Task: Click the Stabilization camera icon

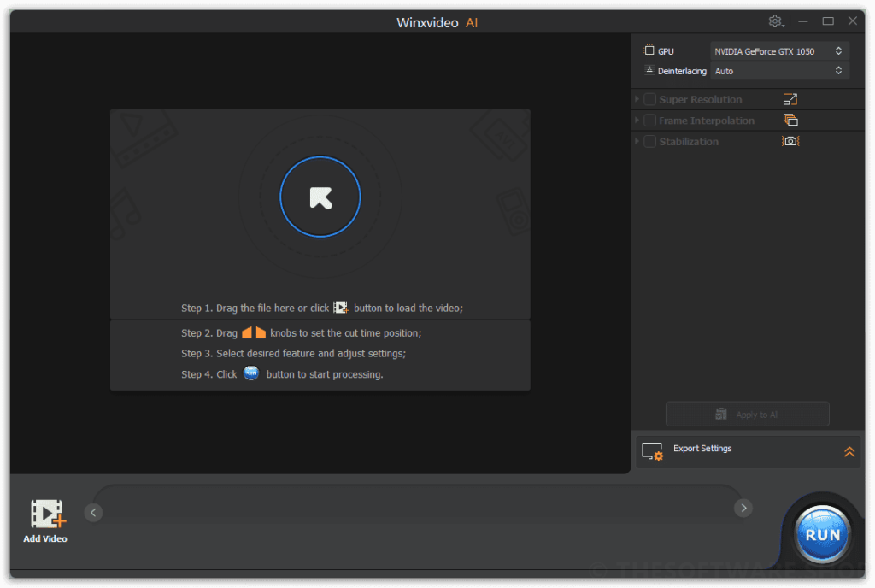Action: pyautogui.click(x=790, y=141)
